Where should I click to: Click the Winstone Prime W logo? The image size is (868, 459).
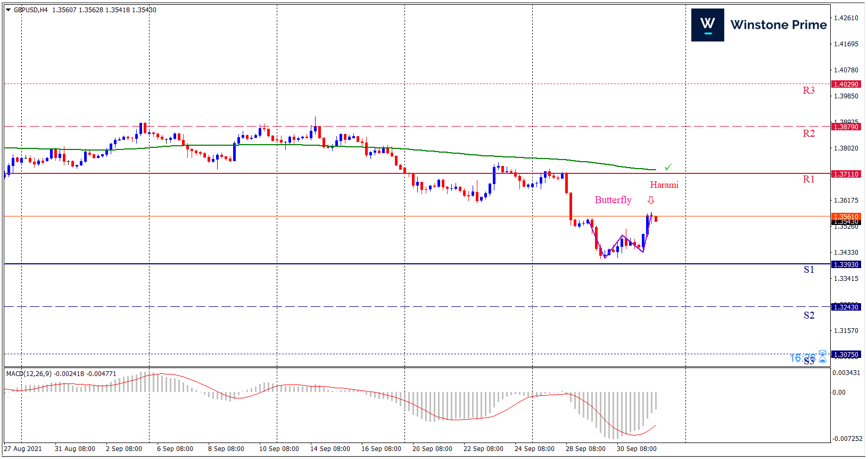point(707,24)
